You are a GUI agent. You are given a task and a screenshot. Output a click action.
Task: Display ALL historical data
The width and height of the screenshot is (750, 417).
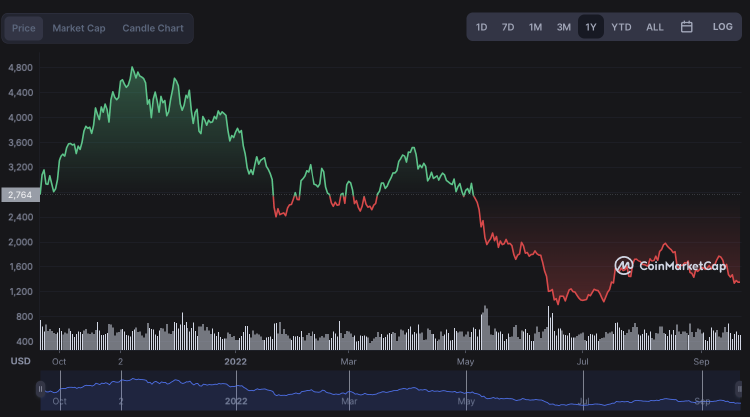655,27
